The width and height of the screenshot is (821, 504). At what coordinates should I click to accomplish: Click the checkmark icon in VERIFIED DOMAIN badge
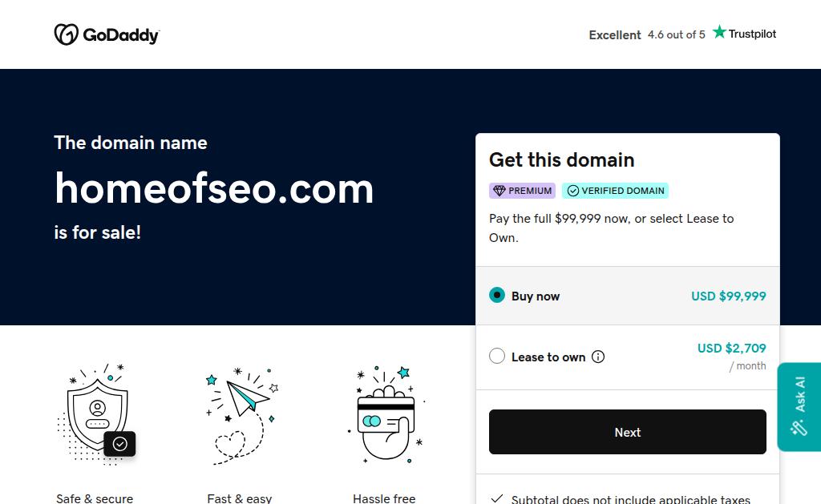click(x=572, y=191)
